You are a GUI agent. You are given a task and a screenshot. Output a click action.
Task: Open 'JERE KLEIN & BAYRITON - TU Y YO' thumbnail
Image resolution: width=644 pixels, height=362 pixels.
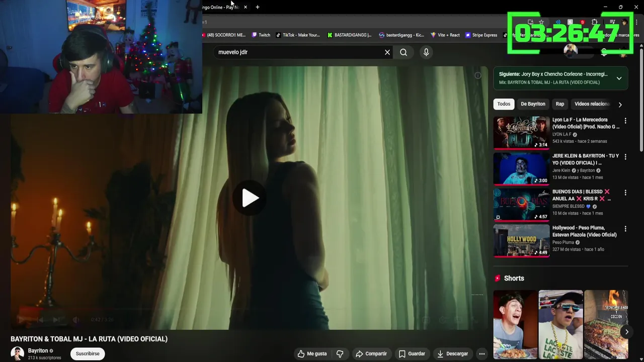tap(521, 168)
